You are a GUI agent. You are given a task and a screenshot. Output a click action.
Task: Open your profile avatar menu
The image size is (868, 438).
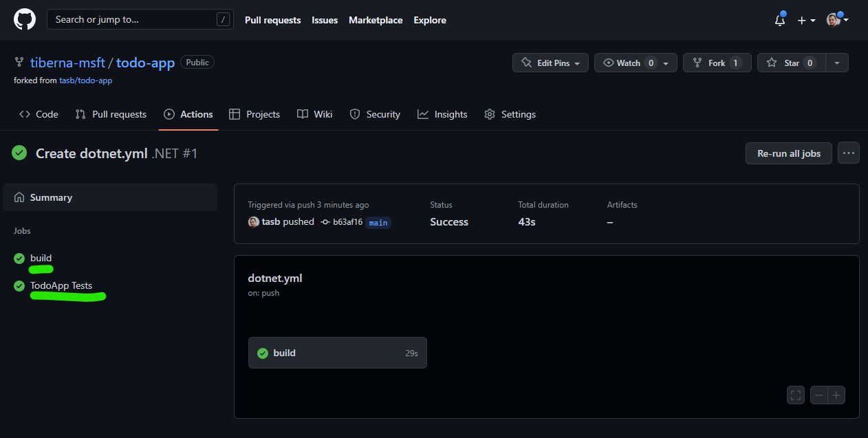[x=833, y=20]
